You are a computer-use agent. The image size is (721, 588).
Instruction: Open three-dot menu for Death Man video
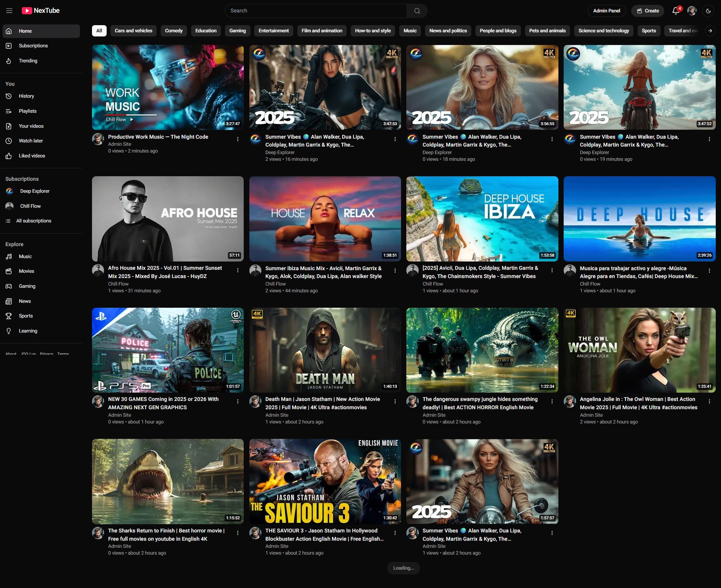(x=395, y=401)
